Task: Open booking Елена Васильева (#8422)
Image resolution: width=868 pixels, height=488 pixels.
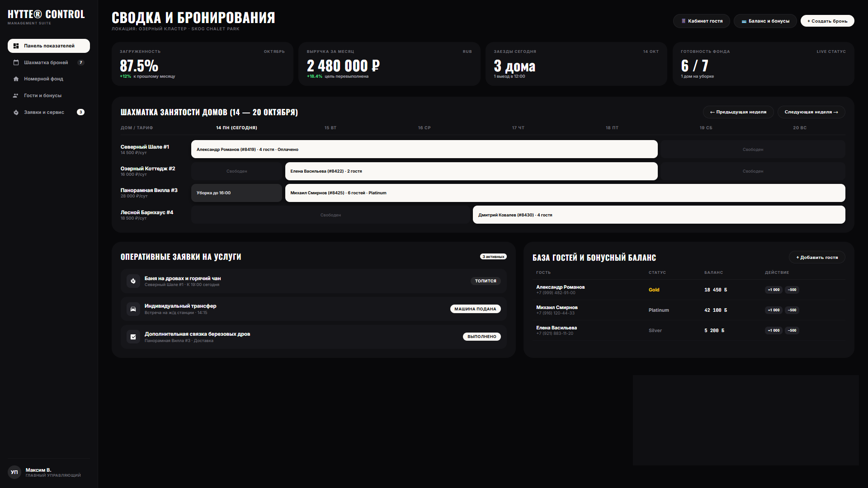Action: tap(472, 171)
